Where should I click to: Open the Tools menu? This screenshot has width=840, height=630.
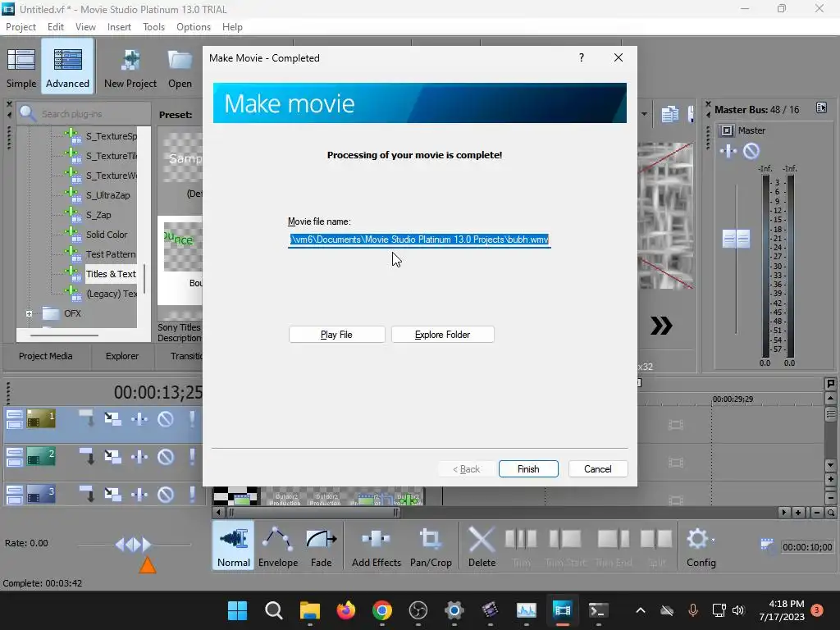point(153,27)
